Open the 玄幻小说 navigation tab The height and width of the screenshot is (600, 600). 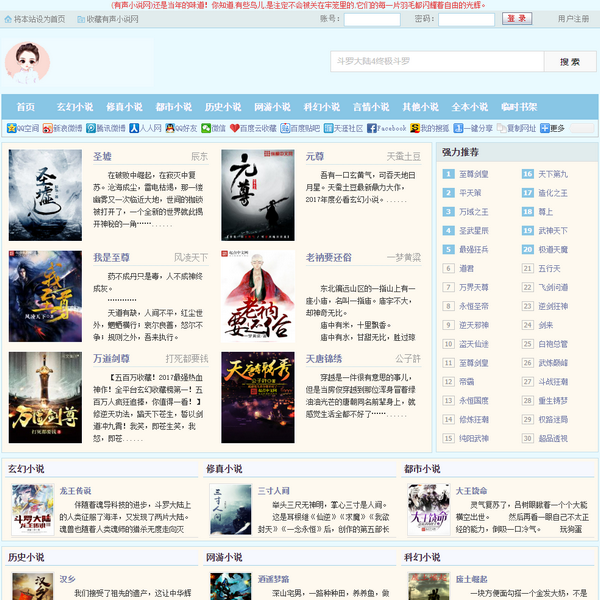tap(75, 107)
